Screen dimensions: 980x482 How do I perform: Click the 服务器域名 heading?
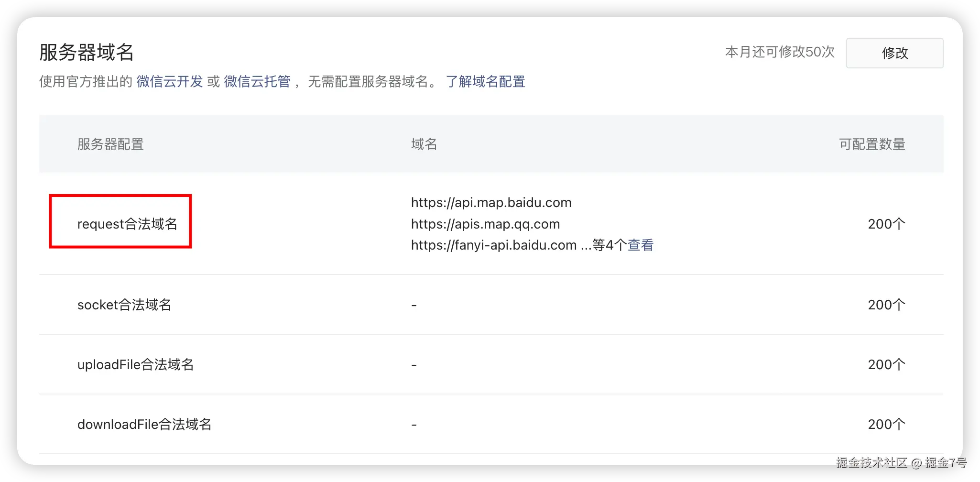(87, 52)
